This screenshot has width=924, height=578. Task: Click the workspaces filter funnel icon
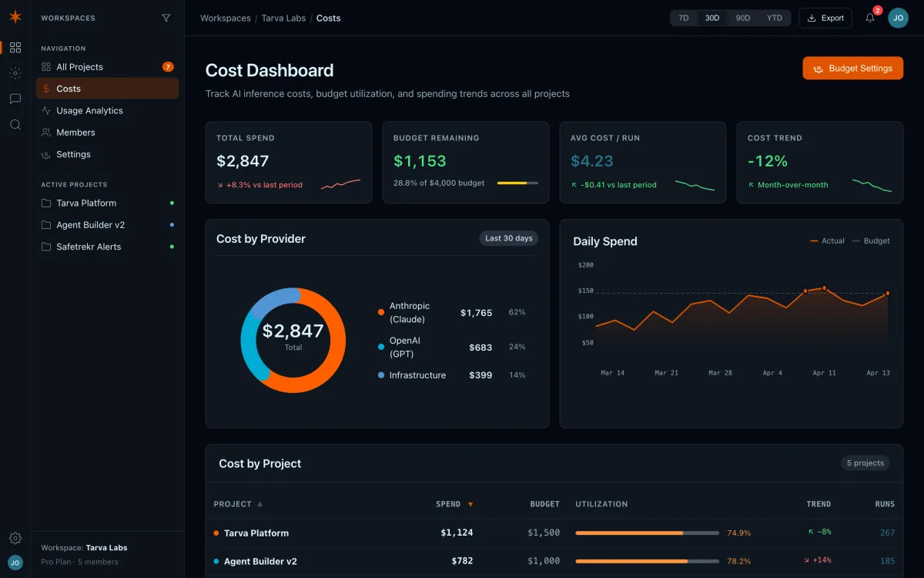tap(166, 18)
